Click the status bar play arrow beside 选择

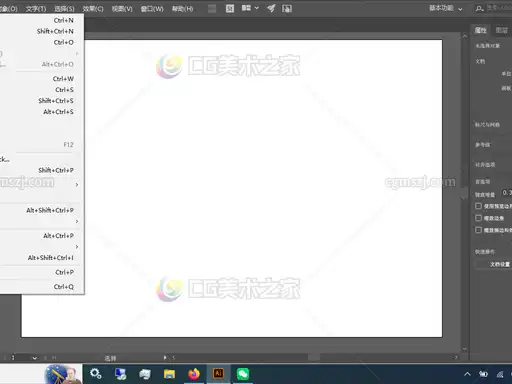(x=165, y=358)
